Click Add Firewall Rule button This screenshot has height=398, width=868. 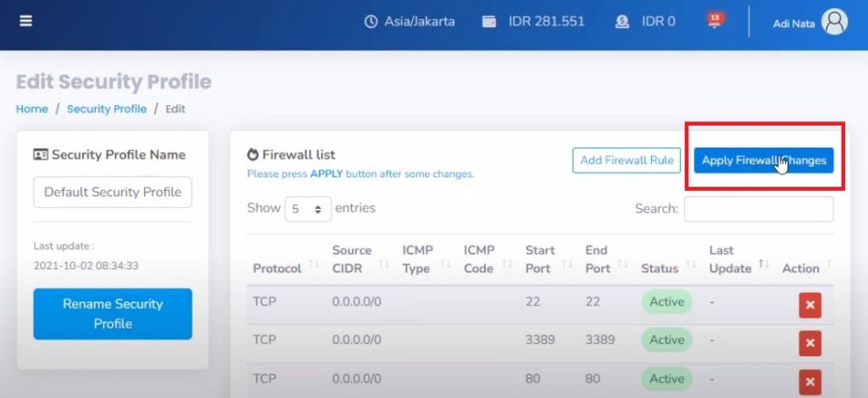coord(626,160)
